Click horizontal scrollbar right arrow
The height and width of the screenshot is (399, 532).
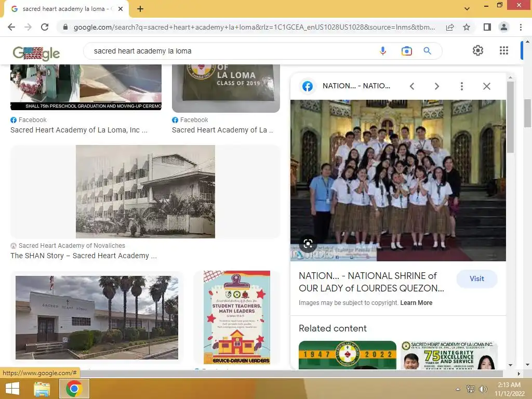click(x=518, y=374)
